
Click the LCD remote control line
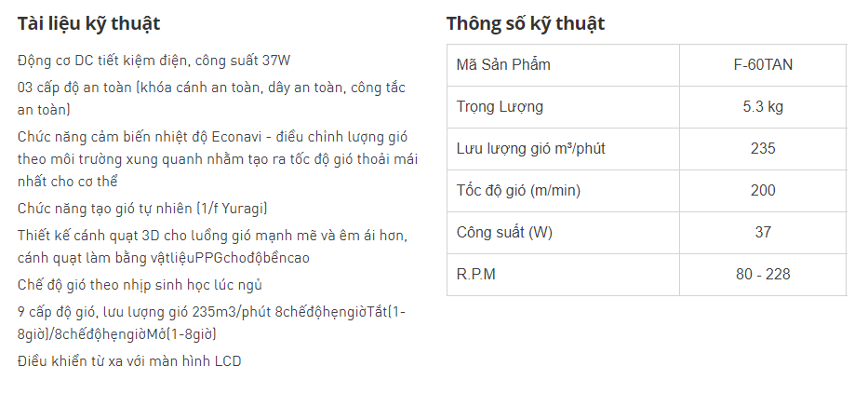(129, 360)
